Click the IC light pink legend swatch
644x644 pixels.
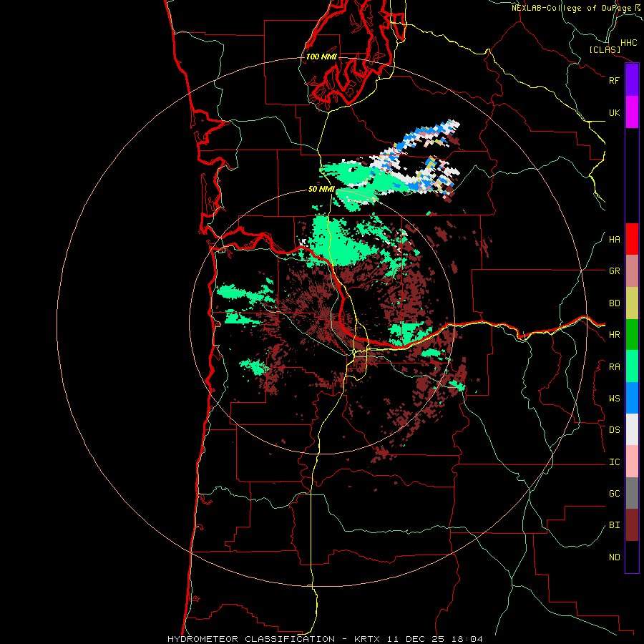tap(632, 462)
